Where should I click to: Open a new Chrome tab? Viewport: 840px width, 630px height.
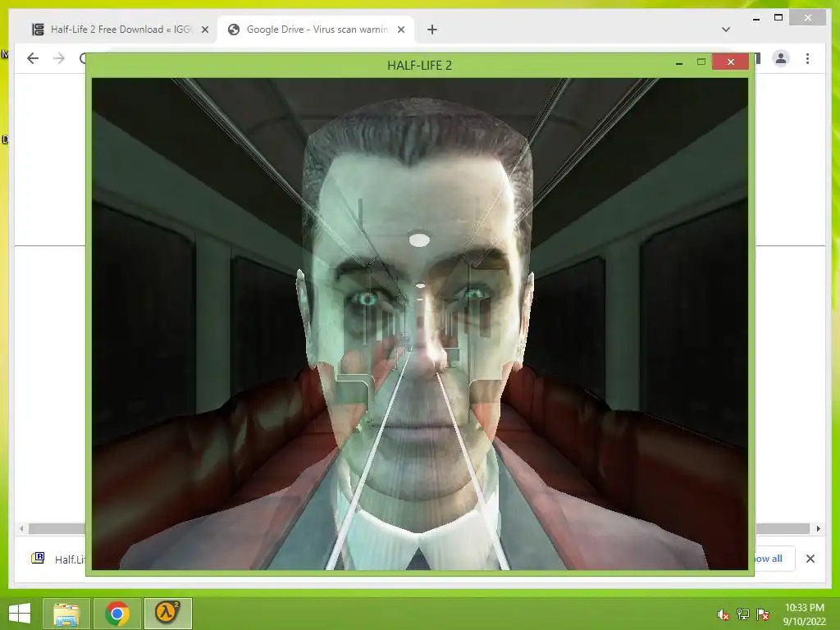432,30
